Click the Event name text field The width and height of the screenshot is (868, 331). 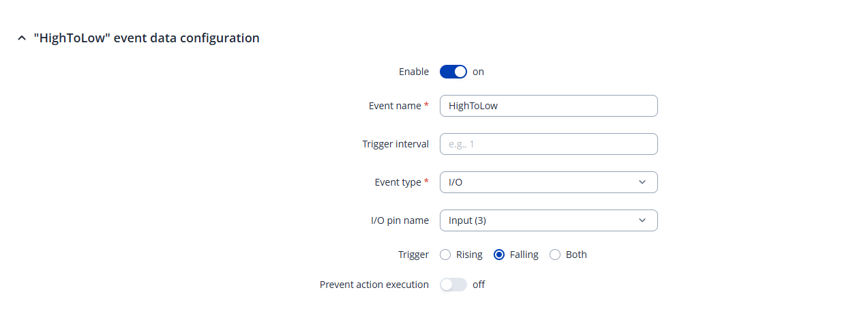(x=548, y=106)
